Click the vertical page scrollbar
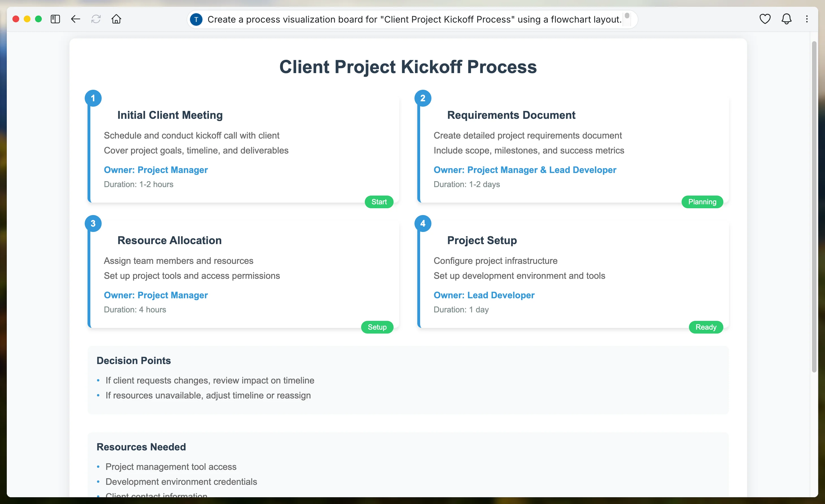825x504 pixels. pos(814,207)
